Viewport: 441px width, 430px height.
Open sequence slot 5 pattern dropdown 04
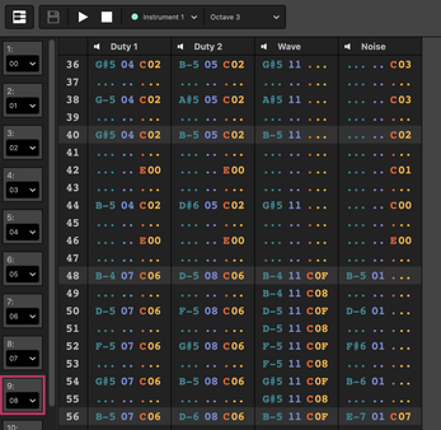pyautogui.click(x=22, y=232)
